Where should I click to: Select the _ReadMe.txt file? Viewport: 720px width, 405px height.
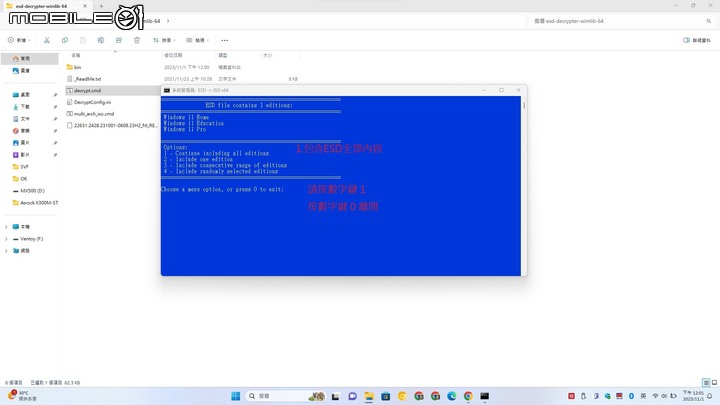84,79
